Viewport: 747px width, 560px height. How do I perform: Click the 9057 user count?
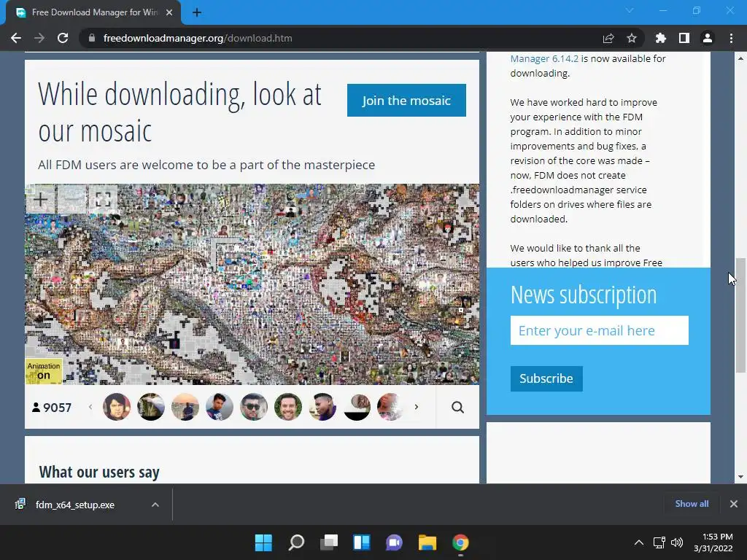click(x=52, y=408)
